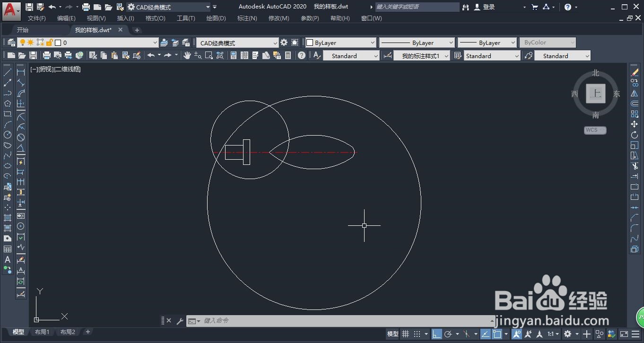Close the 我的样板.dwt tab
Viewport: 644px width, 343px height.
120,30
